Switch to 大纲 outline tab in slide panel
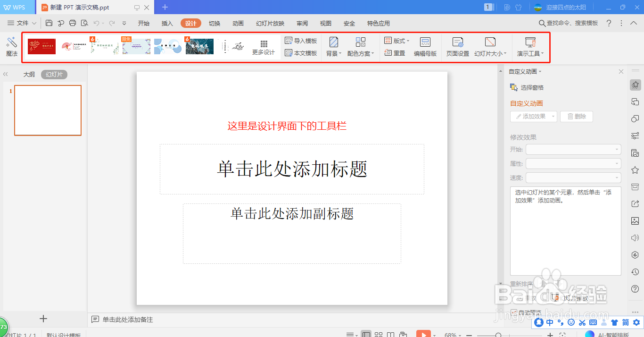644x337 pixels. [x=29, y=75]
